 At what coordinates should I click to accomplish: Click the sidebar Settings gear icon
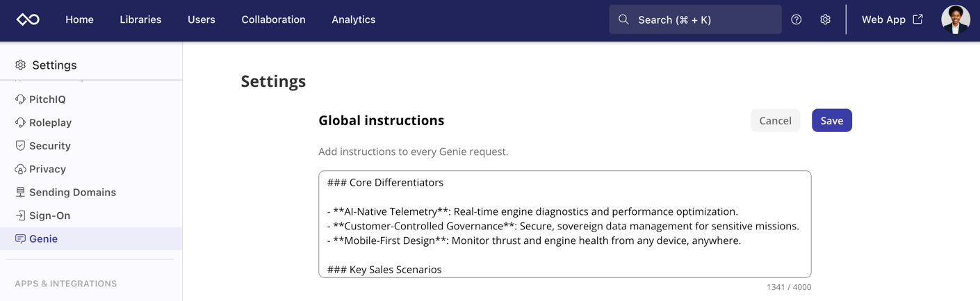[20, 65]
